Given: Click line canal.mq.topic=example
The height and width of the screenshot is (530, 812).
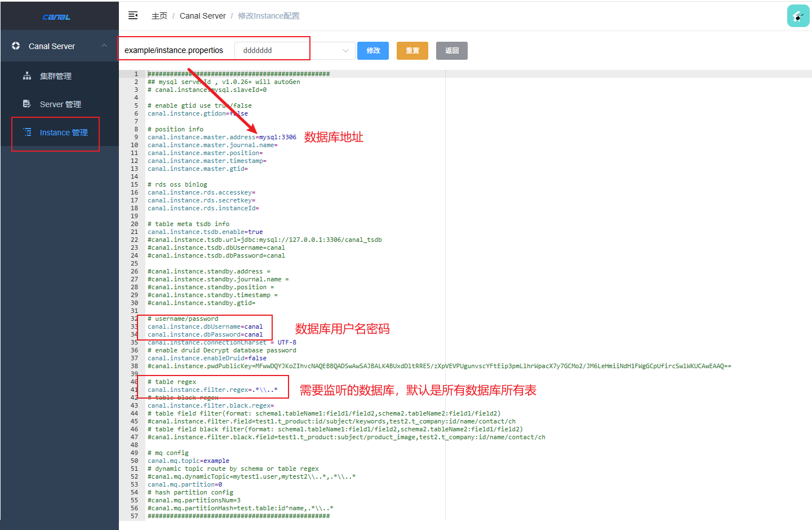Looking at the screenshot, I should 188,461.
